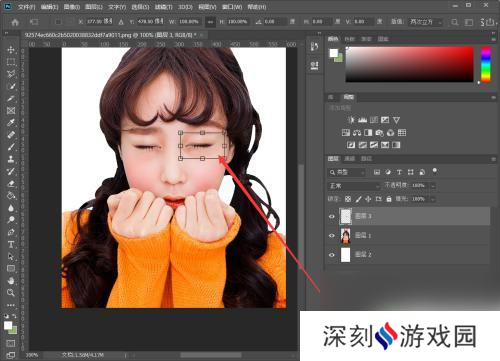Click the 图层 1 layer thumbnail
The height and width of the screenshot is (361, 500).
346,235
